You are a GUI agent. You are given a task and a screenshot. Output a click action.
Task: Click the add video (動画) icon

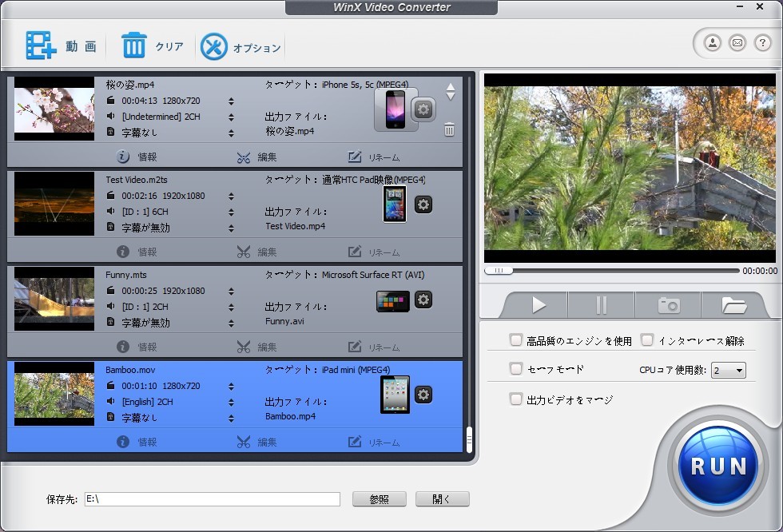(40, 46)
